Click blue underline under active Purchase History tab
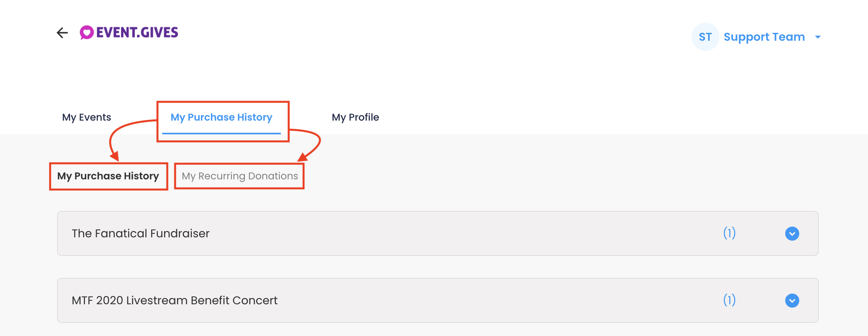Screen dimensions: 868x336 221,134
